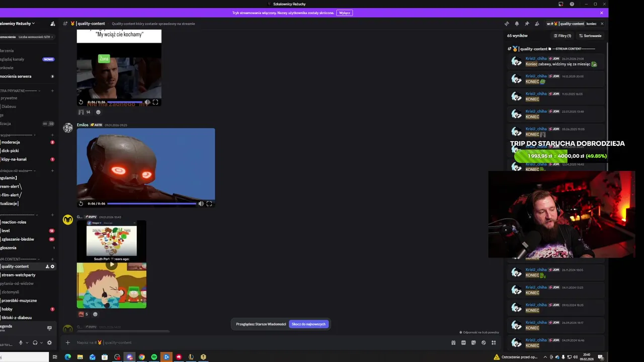
Task: Open the threads icon in channel header
Action: [x=507, y=24]
